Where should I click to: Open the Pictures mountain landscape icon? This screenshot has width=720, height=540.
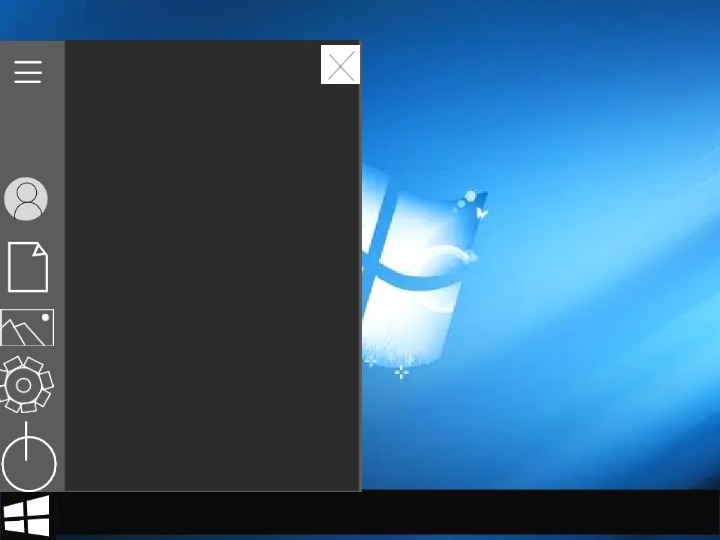[27, 328]
